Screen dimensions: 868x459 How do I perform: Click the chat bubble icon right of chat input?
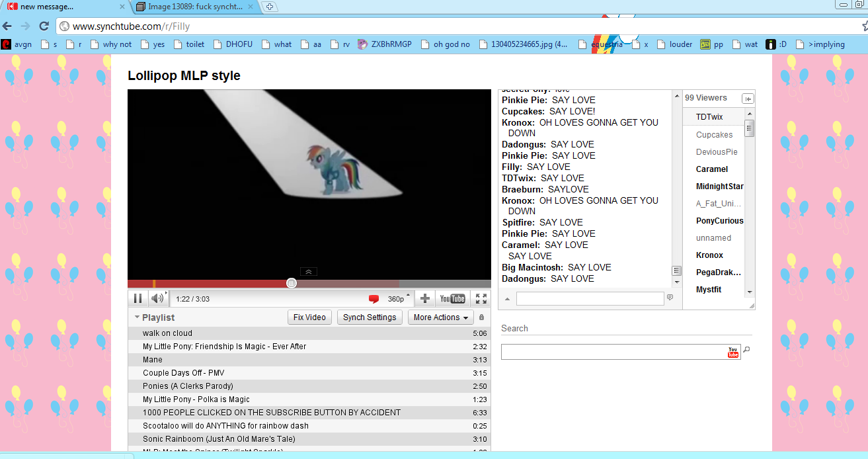[670, 298]
